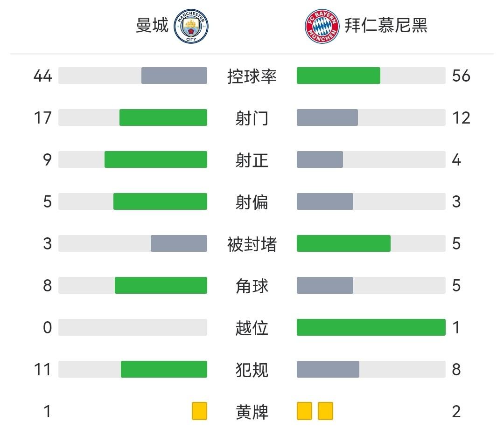Click Bayern's green possession bar
Image resolution: width=504 pixels, height=428 pixels.
click(x=338, y=76)
